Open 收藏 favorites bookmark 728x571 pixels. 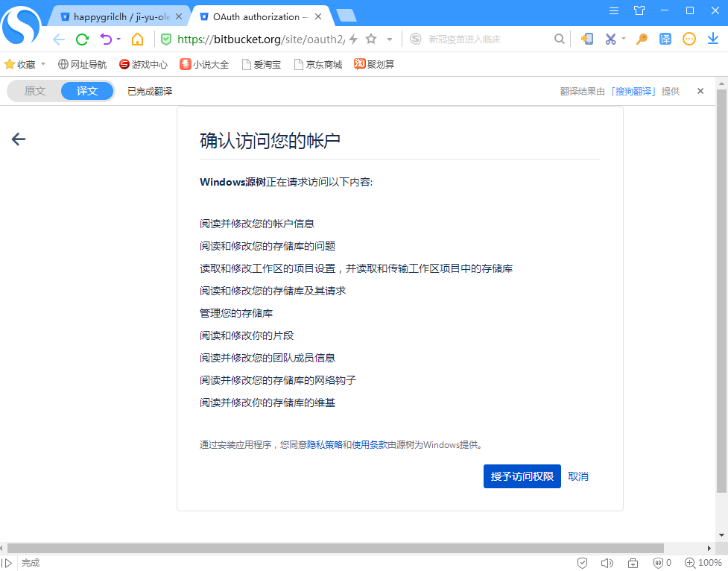(x=19, y=65)
